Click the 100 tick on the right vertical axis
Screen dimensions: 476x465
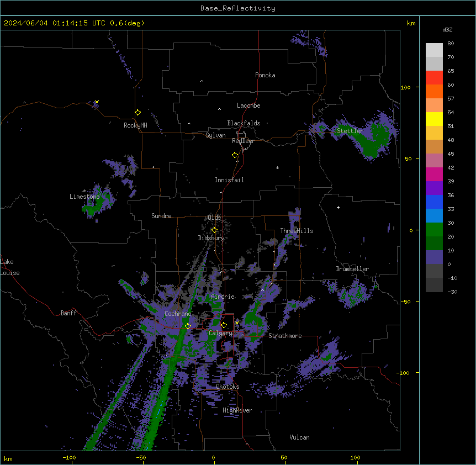point(405,88)
